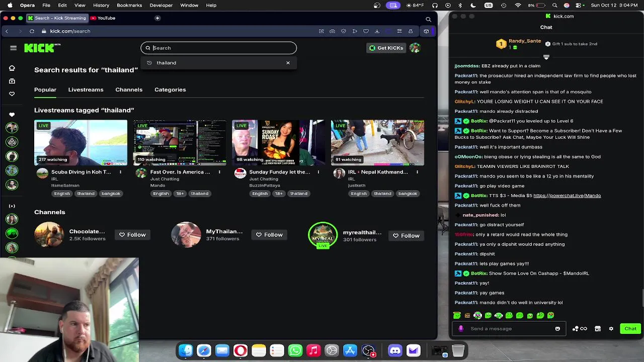The width and height of the screenshot is (644, 362).
Task: Open Safari from the Dock
Action: pyautogui.click(x=204, y=350)
